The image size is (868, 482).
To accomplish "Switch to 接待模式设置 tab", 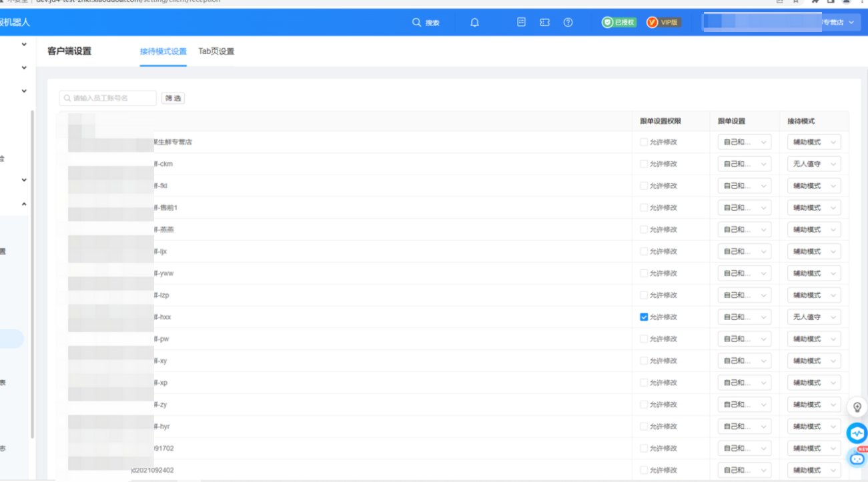I will click(163, 51).
